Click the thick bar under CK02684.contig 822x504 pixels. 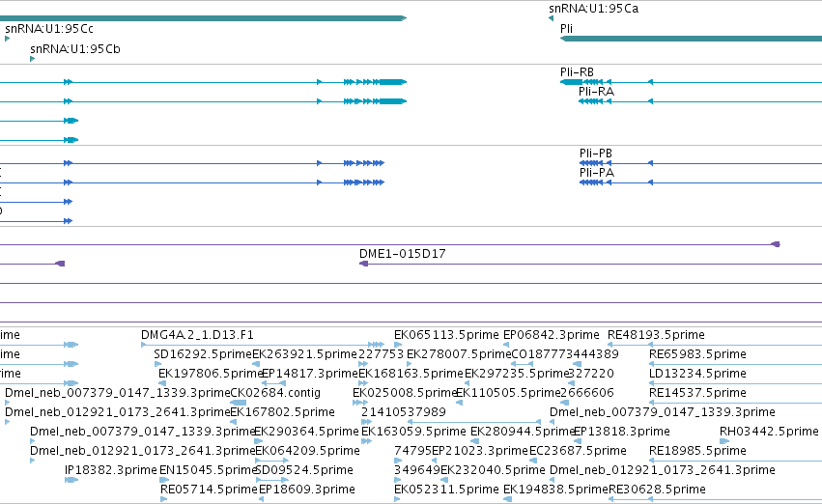click(x=239, y=403)
